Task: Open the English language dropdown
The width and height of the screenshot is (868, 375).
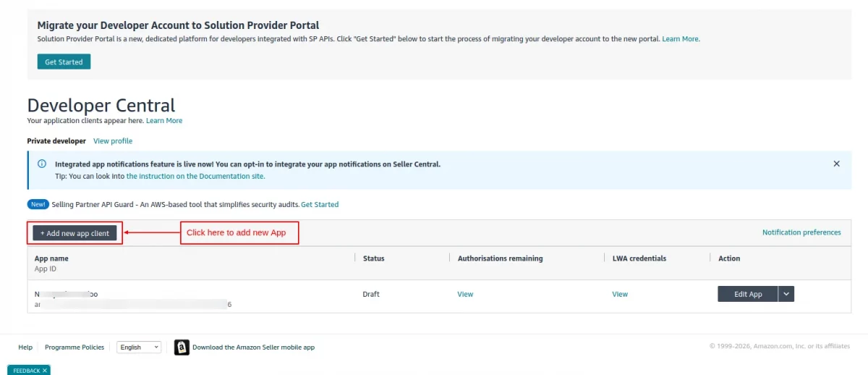Action: [x=139, y=347]
